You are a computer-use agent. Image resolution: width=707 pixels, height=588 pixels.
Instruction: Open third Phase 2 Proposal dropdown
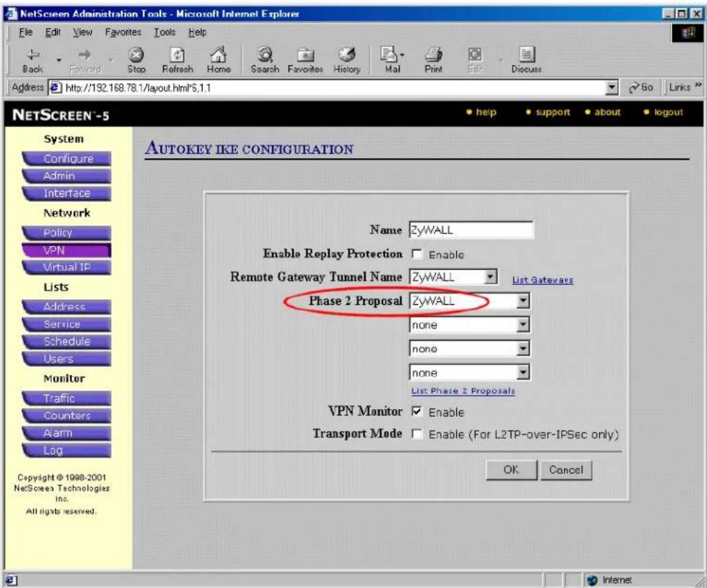pos(522,348)
